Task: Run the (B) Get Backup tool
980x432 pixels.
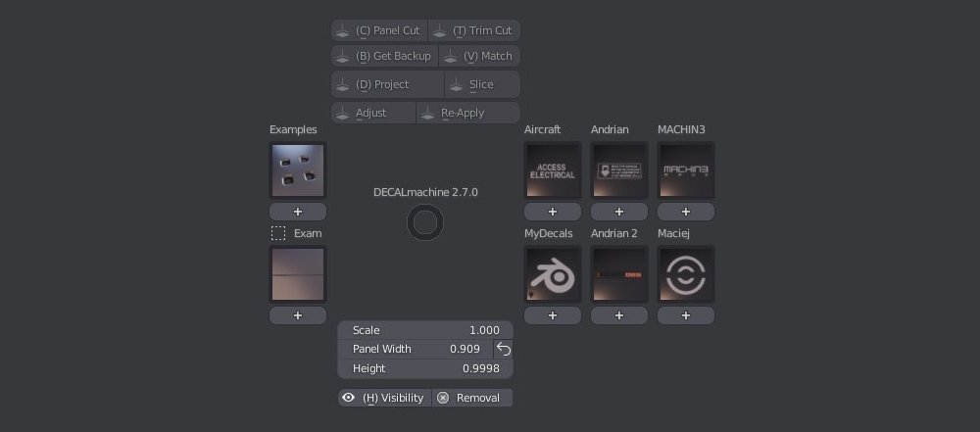Action: pyautogui.click(x=384, y=56)
